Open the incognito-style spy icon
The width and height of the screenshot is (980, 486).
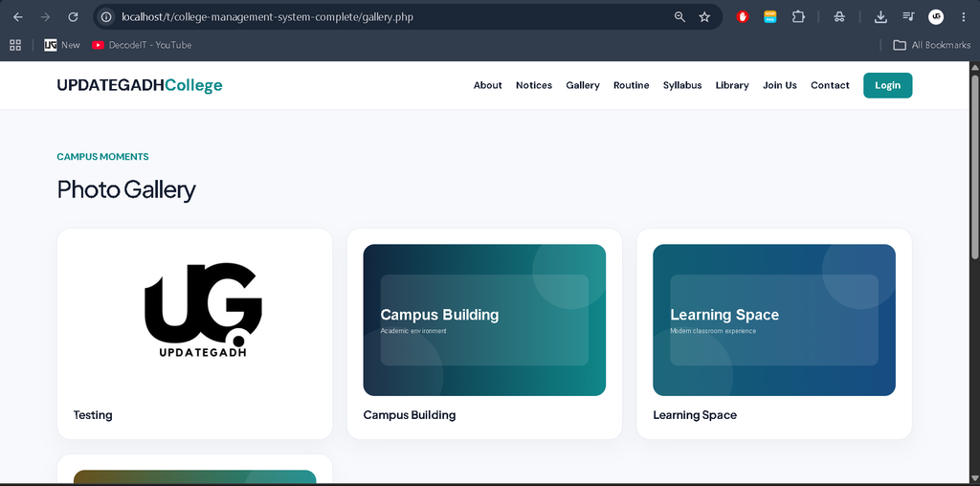tap(839, 17)
